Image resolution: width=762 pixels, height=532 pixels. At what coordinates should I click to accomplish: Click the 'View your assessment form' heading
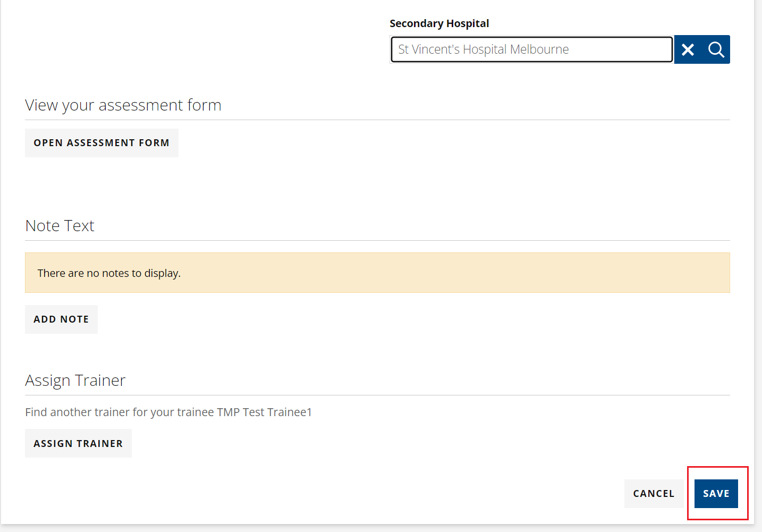coord(123,105)
